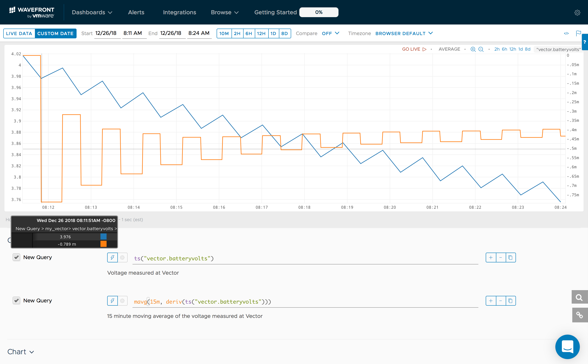
Task: Click orange swatch in hover legend
Action: pos(104,244)
